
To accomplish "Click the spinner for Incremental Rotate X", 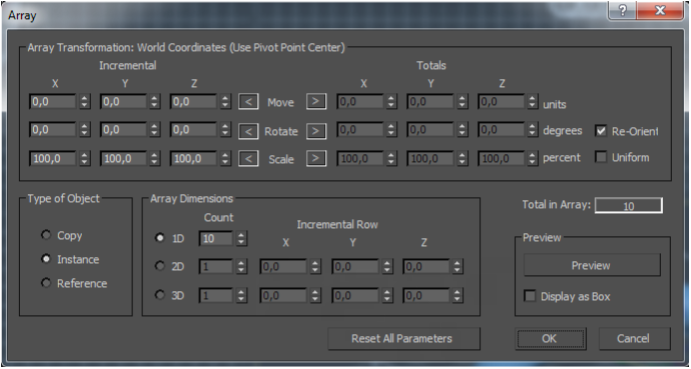I will click(x=84, y=130).
